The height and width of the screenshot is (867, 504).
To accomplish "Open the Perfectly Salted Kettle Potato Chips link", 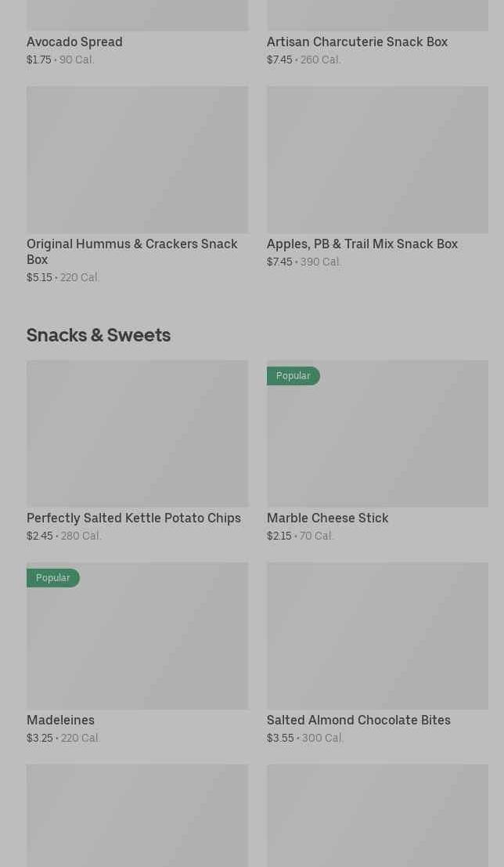I will [134, 518].
